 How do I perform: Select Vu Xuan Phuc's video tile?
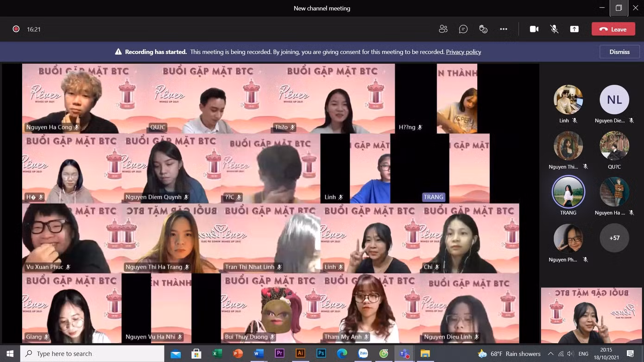pyautogui.click(x=72, y=238)
